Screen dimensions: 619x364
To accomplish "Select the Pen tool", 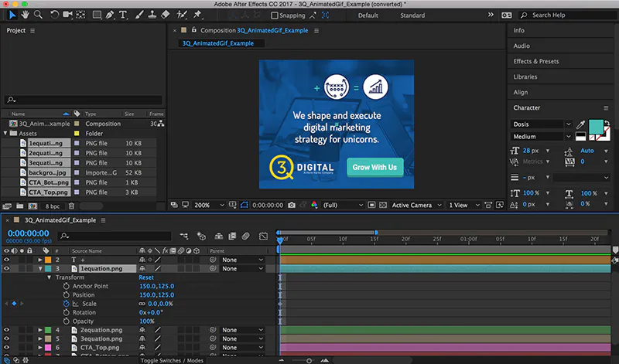I will 110,15.
